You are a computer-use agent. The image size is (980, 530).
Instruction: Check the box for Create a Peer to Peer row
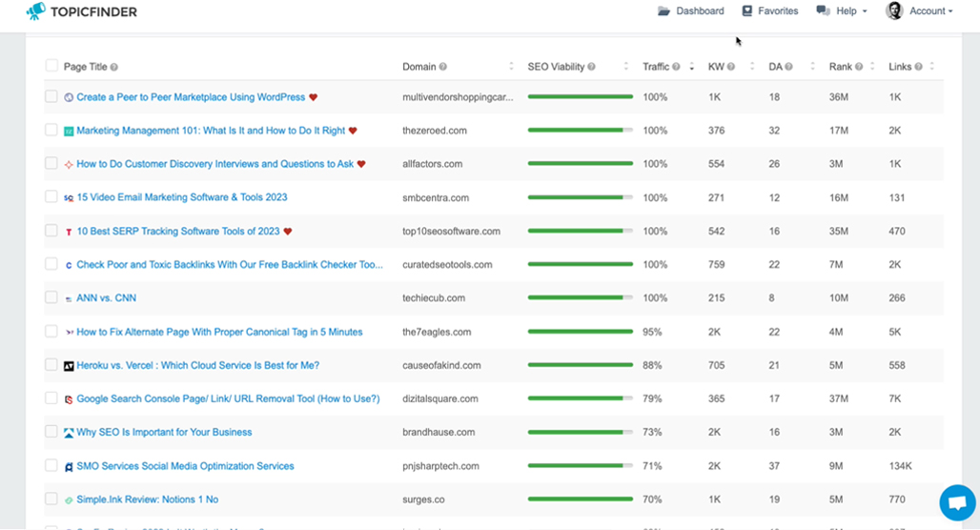pos(51,96)
